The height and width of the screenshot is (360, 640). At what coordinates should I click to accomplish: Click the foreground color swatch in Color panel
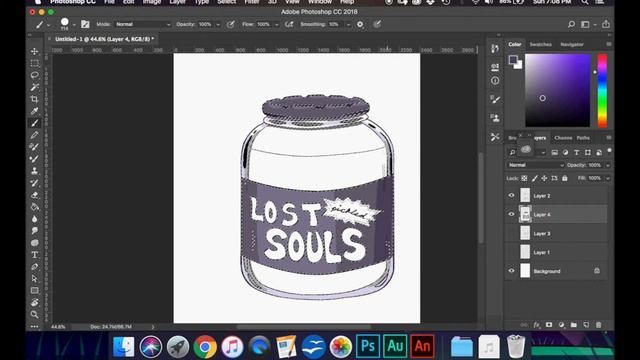[513, 60]
